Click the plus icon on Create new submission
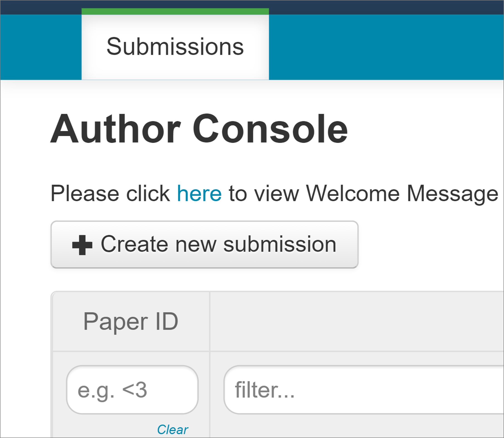 coord(82,245)
